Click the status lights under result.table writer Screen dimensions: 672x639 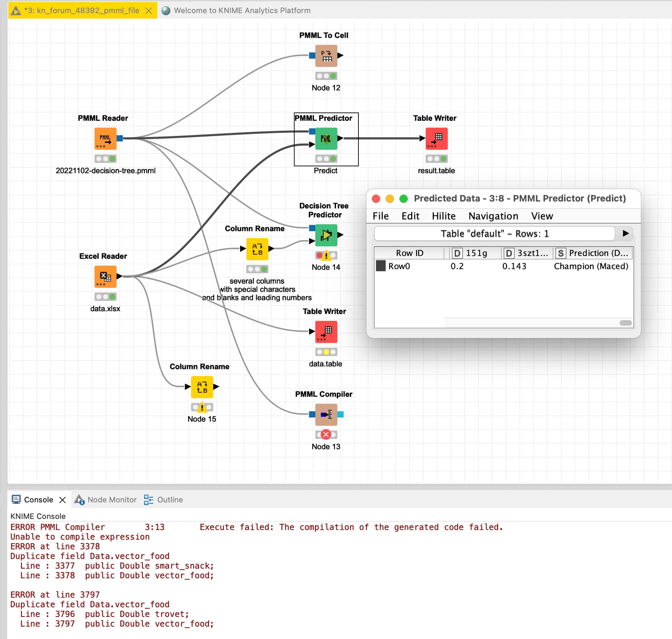436,159
